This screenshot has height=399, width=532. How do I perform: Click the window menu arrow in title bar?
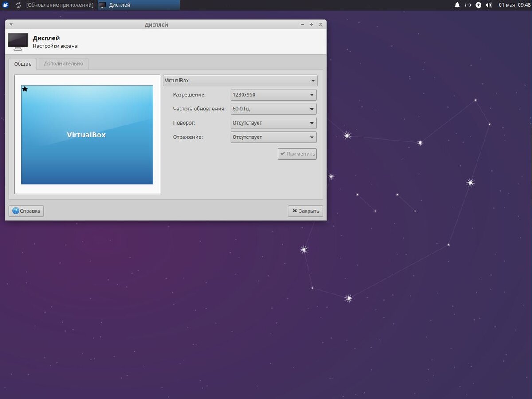[x=11, y=25]
